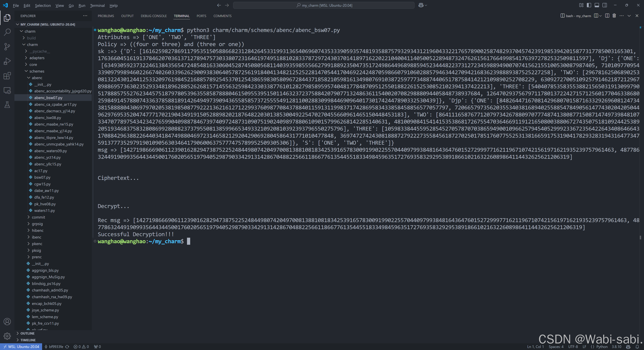Open Source Control view
Viewport: 644px width, 350px height.
coord(7,46)
